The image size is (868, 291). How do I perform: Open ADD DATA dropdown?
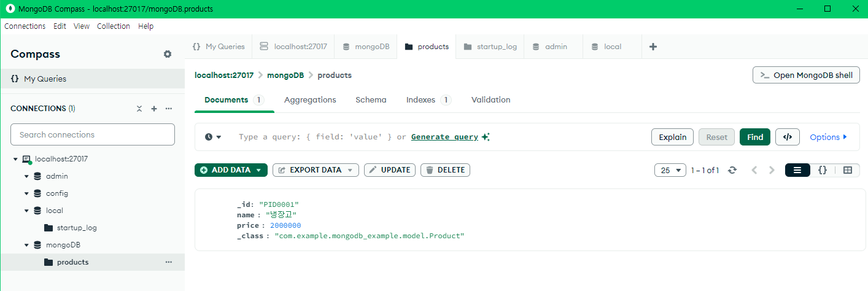[231, 170]
